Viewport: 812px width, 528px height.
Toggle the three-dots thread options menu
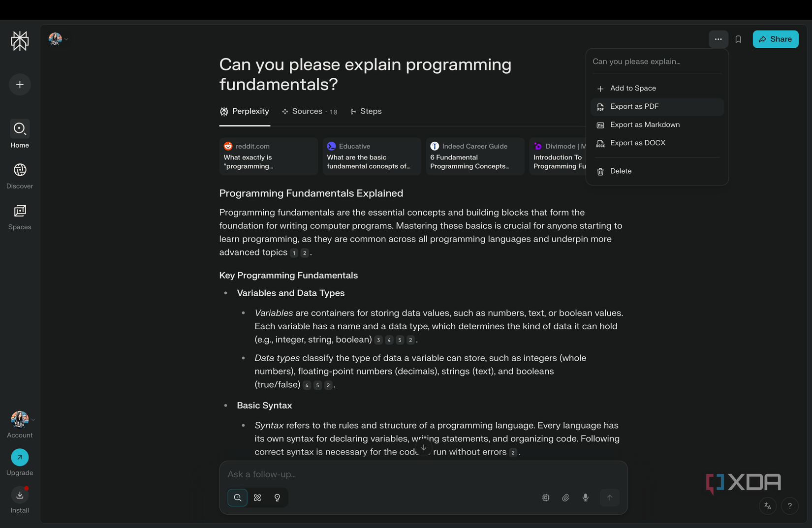coord(718,39)
